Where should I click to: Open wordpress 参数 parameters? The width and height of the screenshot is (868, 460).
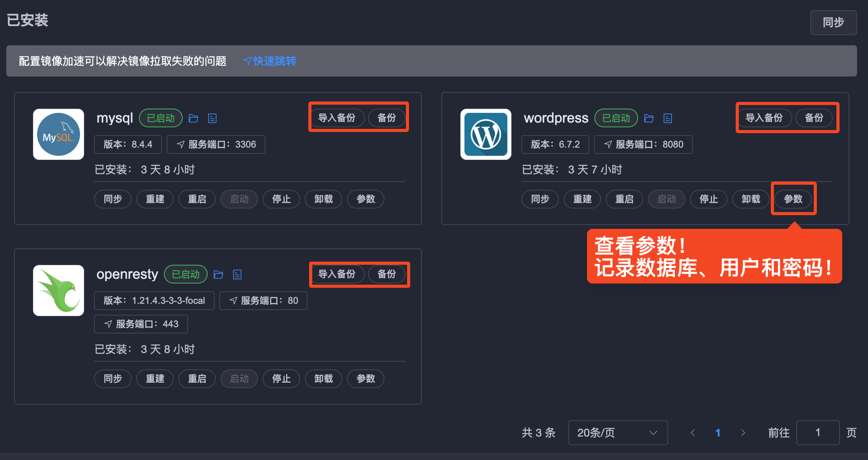point(793,199)
